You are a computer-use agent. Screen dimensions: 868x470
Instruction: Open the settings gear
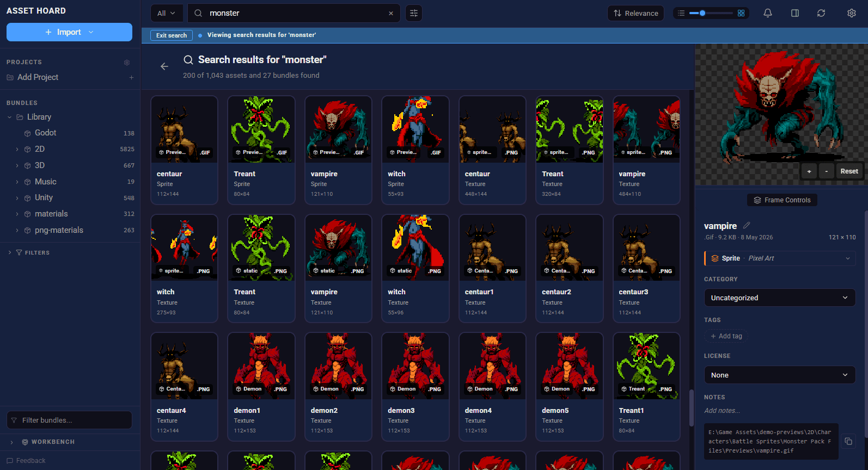(852, 13)
